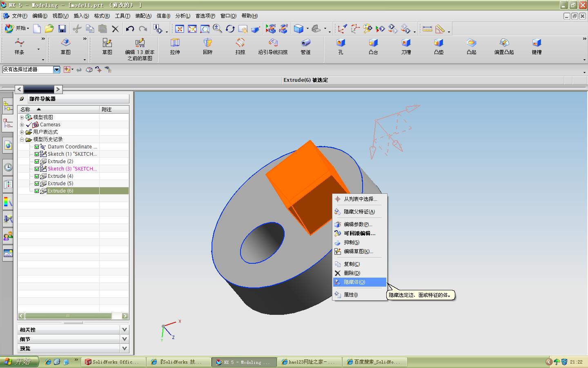Switch to the 百度搜索 taskbar window

click(x=375, y=362)
